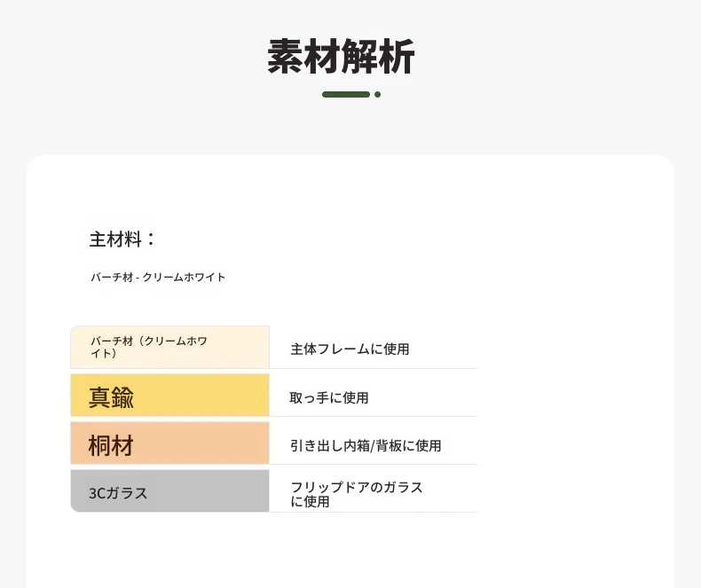This screenshot has width=701, height=588.
Task: Click the divider line under 主体フレームに使用
Action: pyautogui.click(x=374, y=369)
